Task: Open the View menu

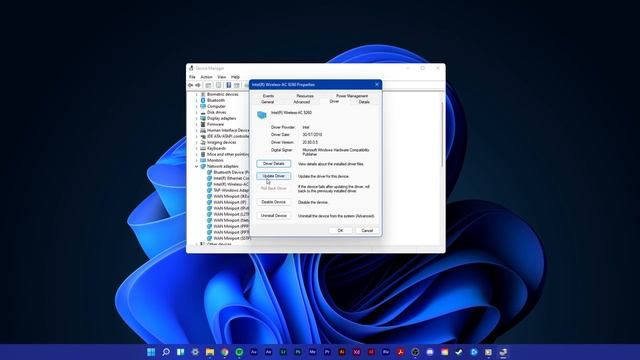Action: pyautogui.click(x=222, y=77)
